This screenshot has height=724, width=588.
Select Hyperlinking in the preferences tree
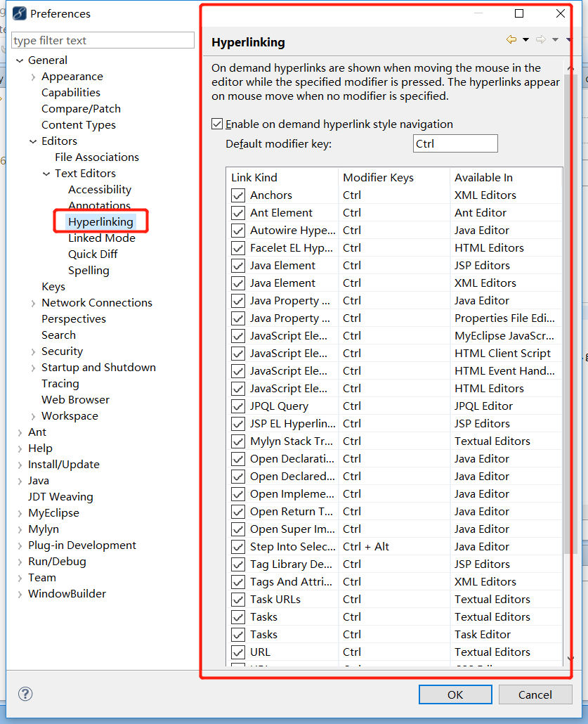[100, 221]
